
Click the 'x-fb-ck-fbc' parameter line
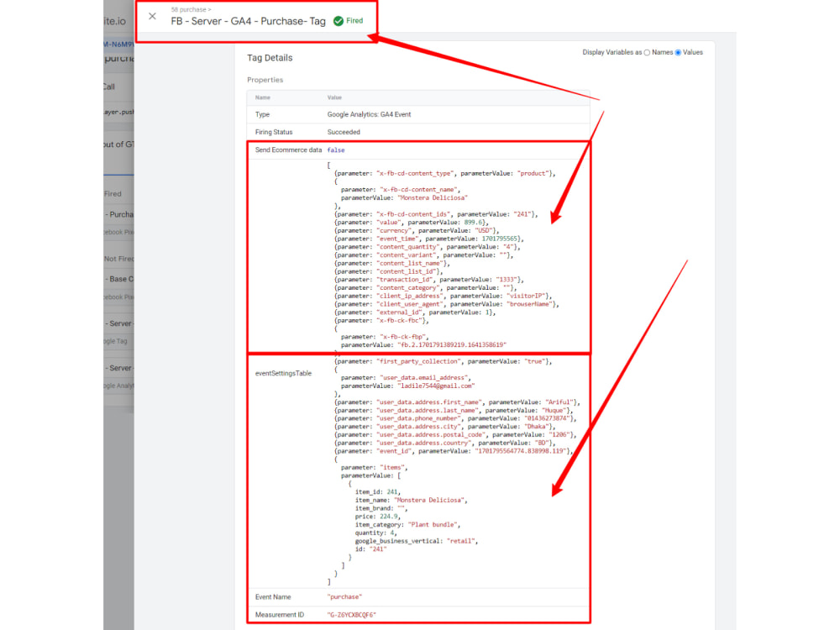click(x=381, y=321)
